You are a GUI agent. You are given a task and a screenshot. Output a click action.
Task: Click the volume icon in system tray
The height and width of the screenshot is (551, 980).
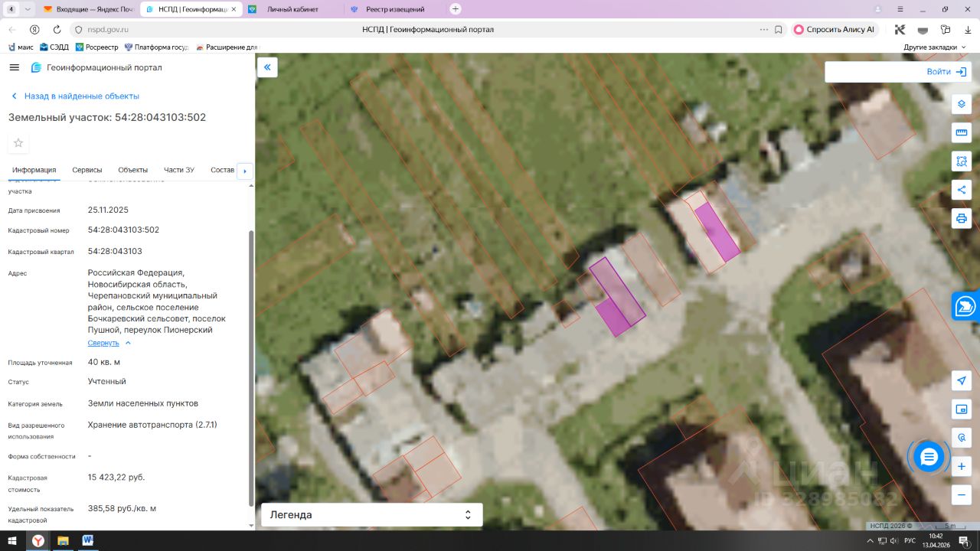point(894,541)
